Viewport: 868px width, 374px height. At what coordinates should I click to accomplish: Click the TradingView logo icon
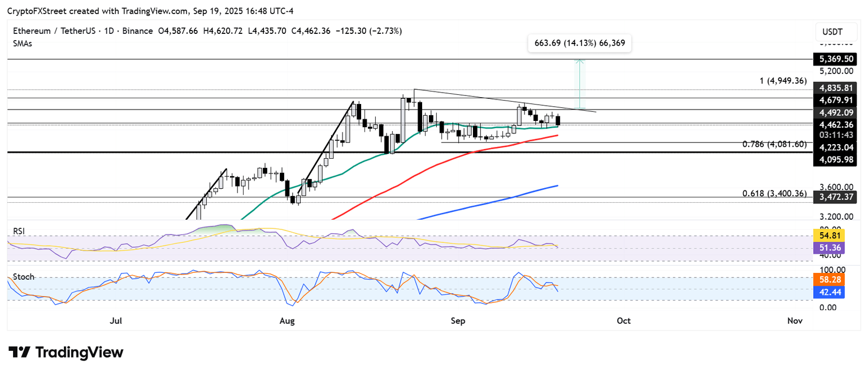[19, 353]
